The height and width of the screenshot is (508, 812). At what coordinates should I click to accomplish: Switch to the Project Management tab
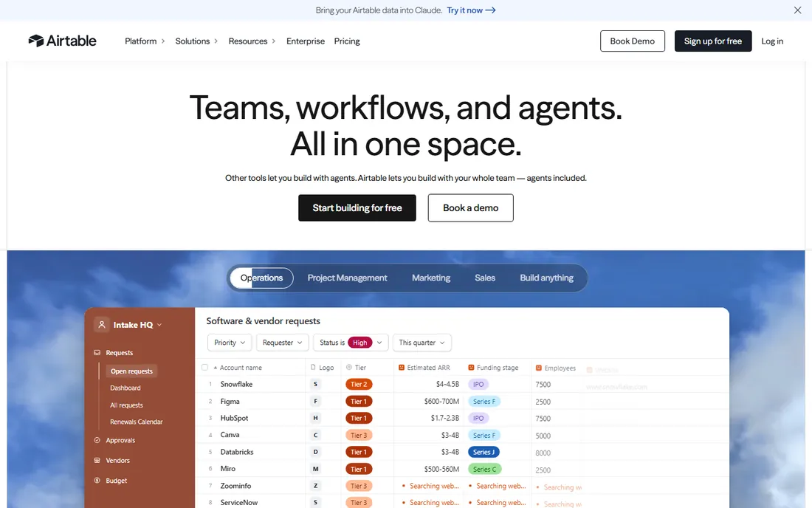click(348, 278)
